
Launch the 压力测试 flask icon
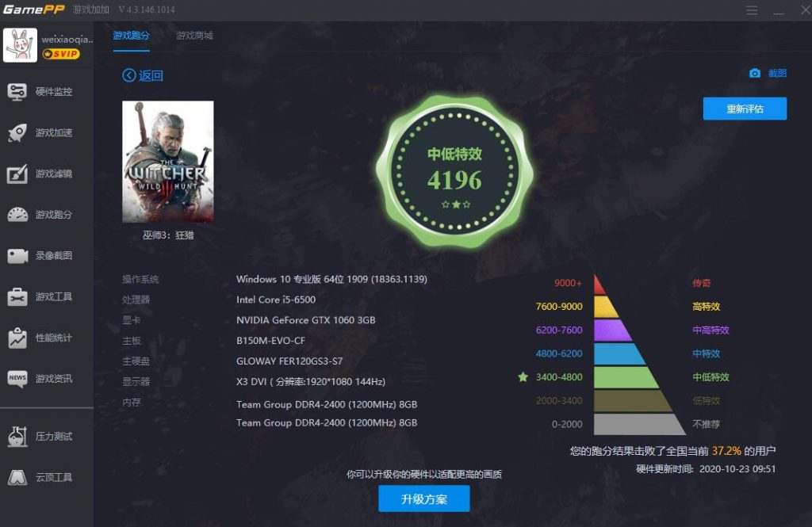point(17,436)
